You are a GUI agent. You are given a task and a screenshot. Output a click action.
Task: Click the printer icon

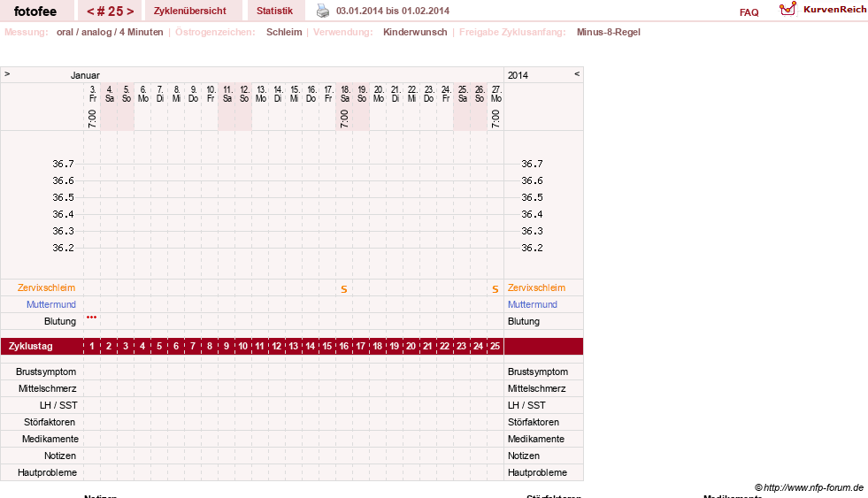tap(323, 11)
